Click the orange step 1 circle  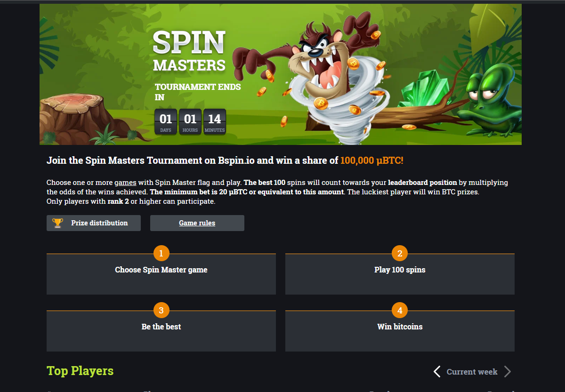[x=161, y=254]
